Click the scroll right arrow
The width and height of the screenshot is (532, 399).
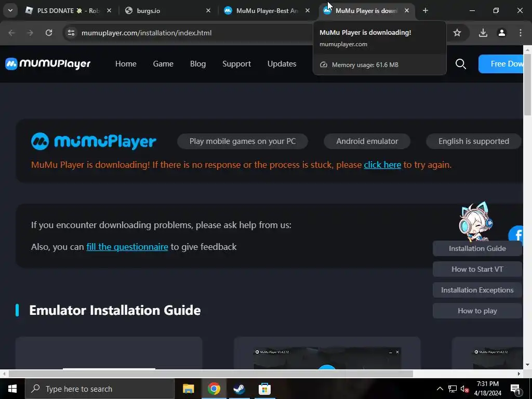[519, 374]
